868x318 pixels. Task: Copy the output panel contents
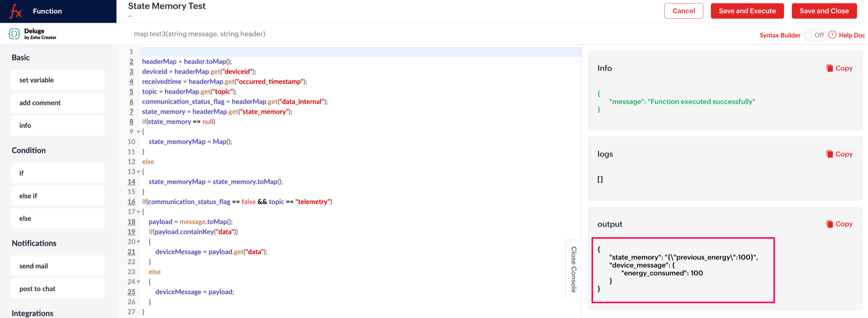point(839,224)
